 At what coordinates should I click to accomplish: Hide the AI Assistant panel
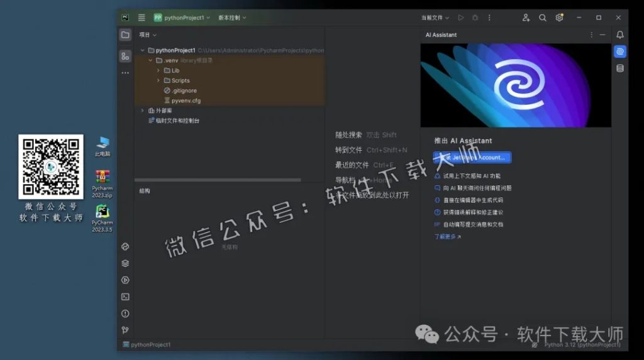(x=602, y=35)
